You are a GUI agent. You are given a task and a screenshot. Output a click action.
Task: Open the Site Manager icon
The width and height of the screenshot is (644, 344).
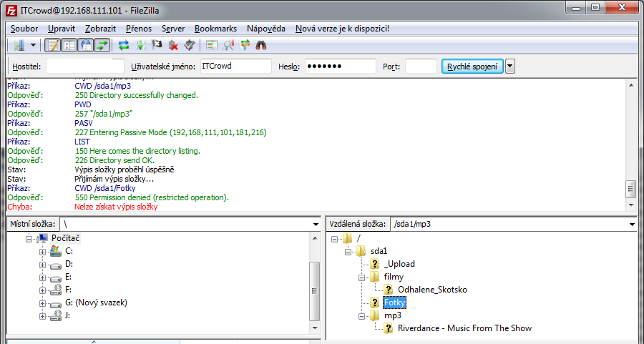pos(19,45)
